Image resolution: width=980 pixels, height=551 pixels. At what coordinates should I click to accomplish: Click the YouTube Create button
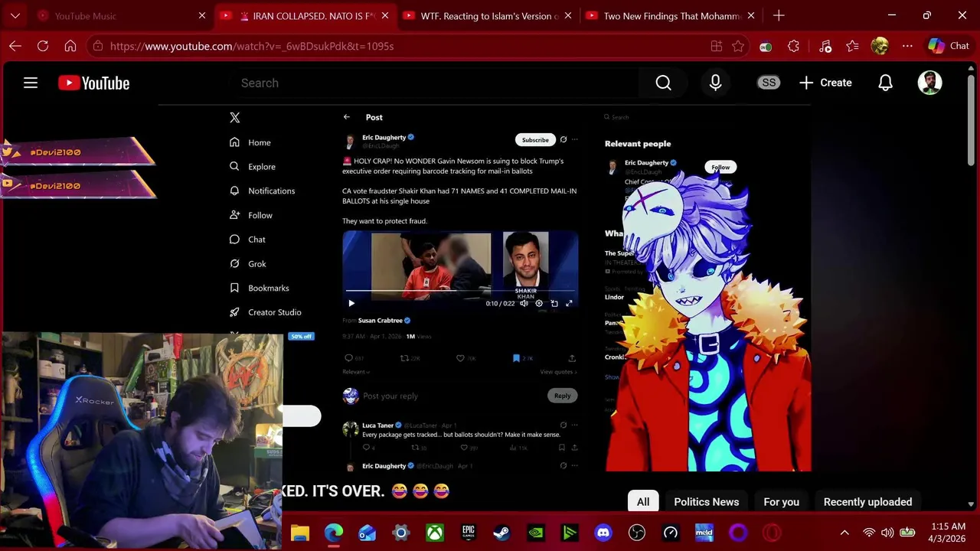pyautogui.click(x=825, y=83)
